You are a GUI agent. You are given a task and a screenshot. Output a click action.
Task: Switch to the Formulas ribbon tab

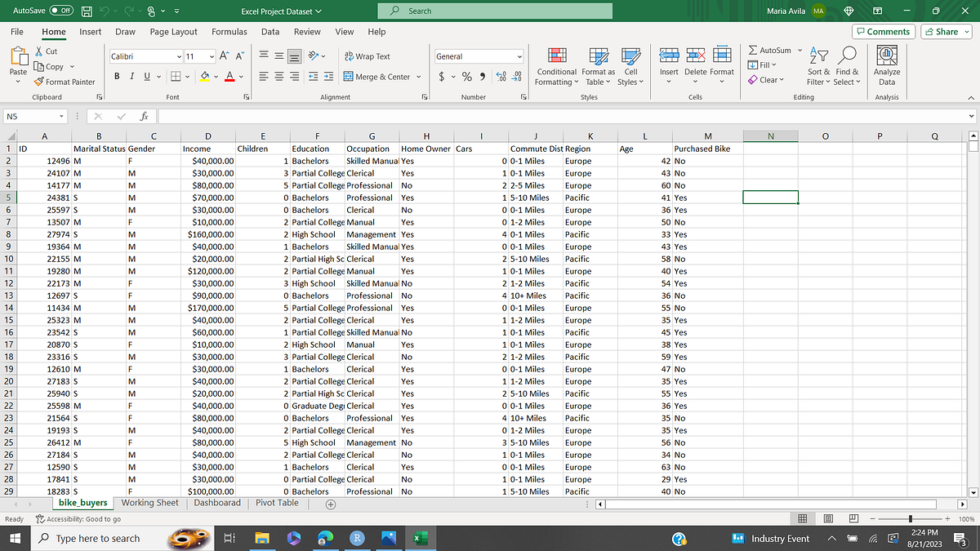point(229,32)
